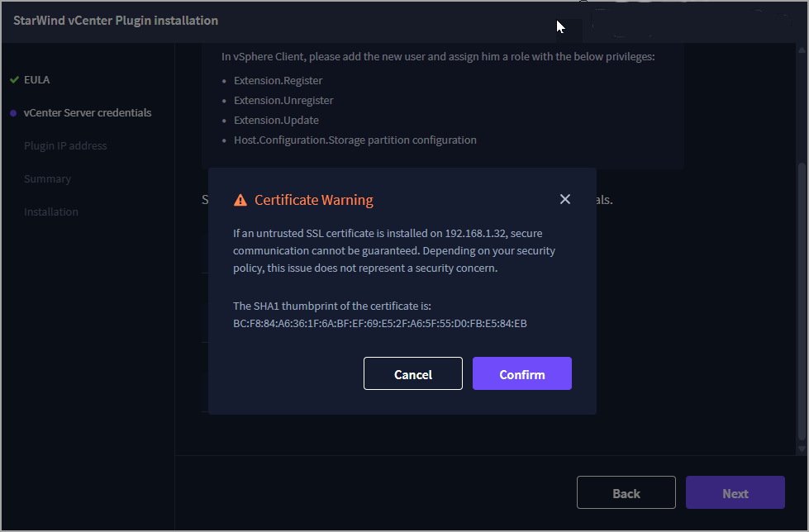The height and width of the screenshot is (532, 809).
Task: Cancel the certificate warning dialog
Action: (x=412, y=373)
